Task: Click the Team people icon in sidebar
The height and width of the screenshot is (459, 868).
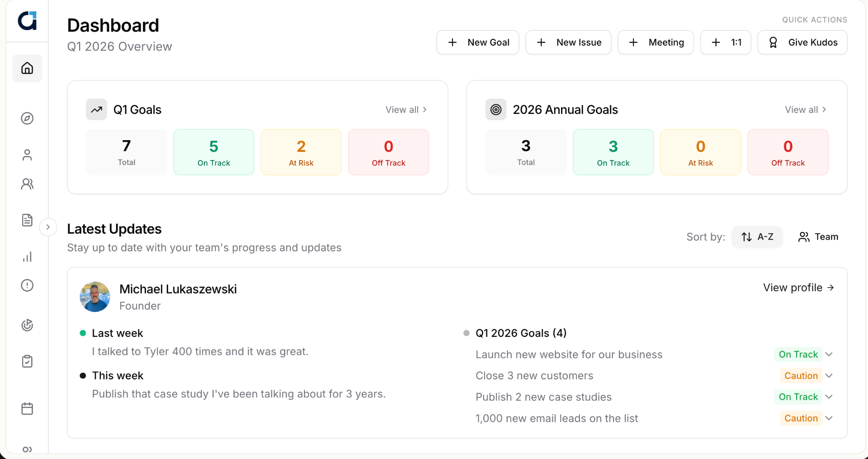Action: (27, 184)
